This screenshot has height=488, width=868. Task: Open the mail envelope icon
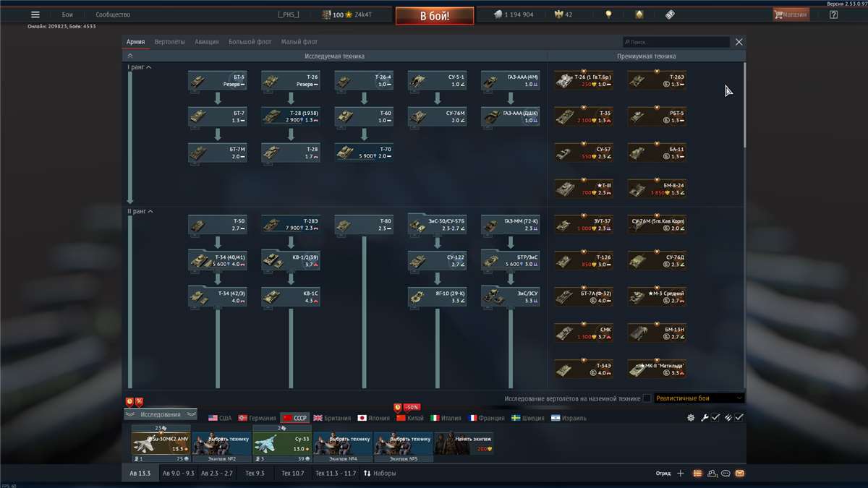click(739, 474)
